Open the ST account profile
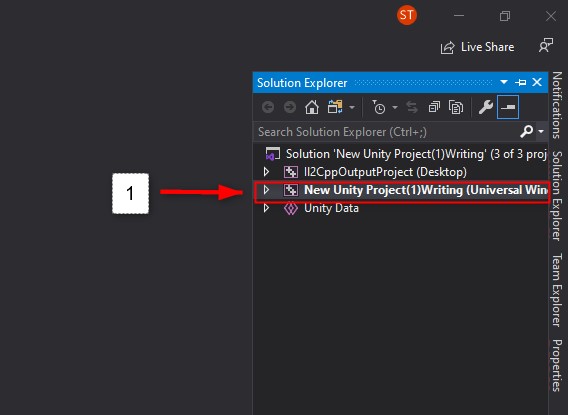Image resolution: width=568 pixels, height=415 pixels. pos(407,15)
